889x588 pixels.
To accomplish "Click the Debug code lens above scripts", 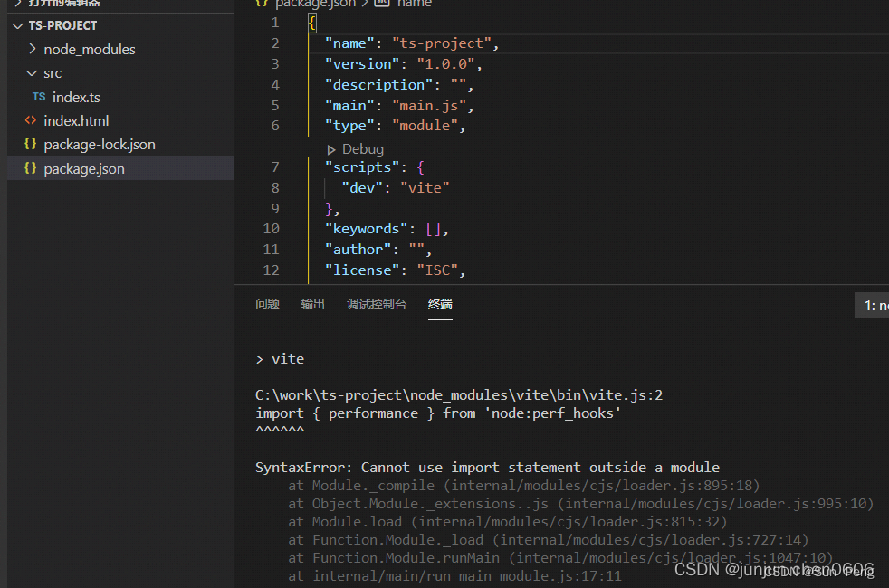I will pos(363,149).
